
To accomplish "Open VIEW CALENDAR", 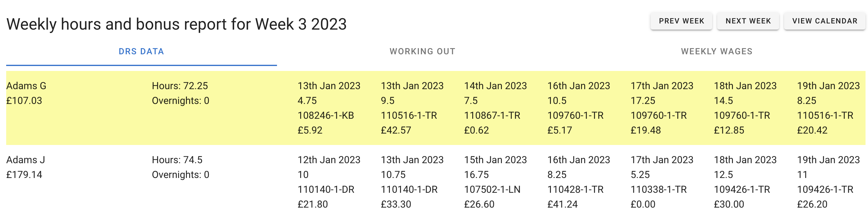I will [824, 21].
